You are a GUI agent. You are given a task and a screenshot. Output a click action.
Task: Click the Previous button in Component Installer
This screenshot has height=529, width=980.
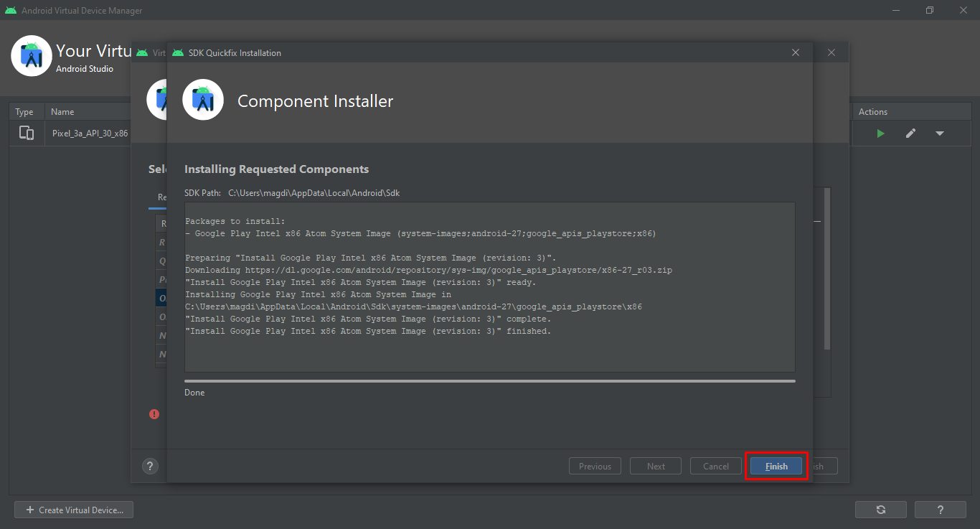(x=595, y=467)
